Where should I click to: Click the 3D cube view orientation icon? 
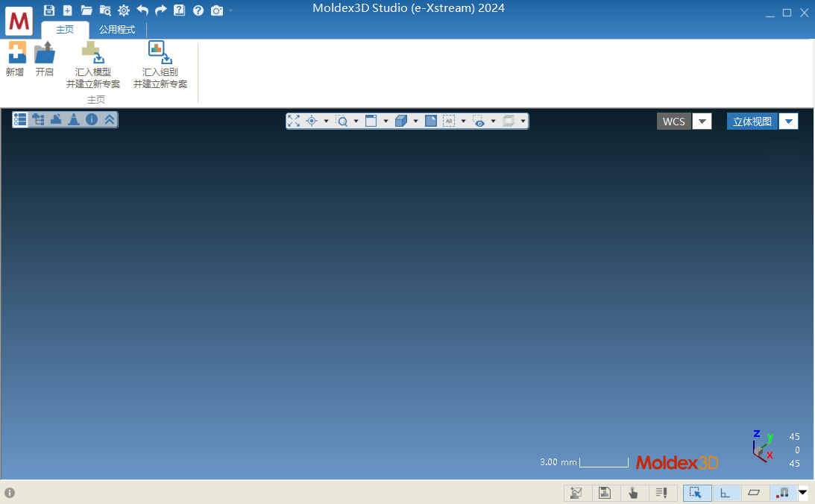[x=400, y=121]
